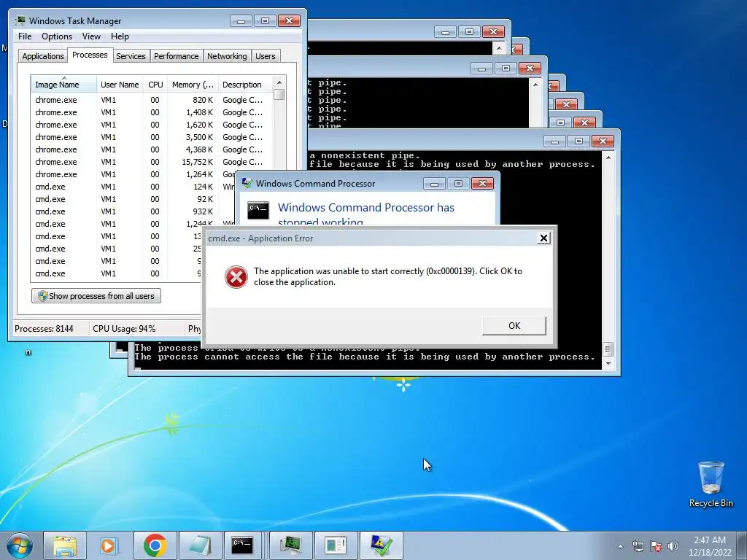Image resolution: width=747 pixels, height=560 pixels.
Task: Sort processes by User Name column
Action: coord(120,85)
